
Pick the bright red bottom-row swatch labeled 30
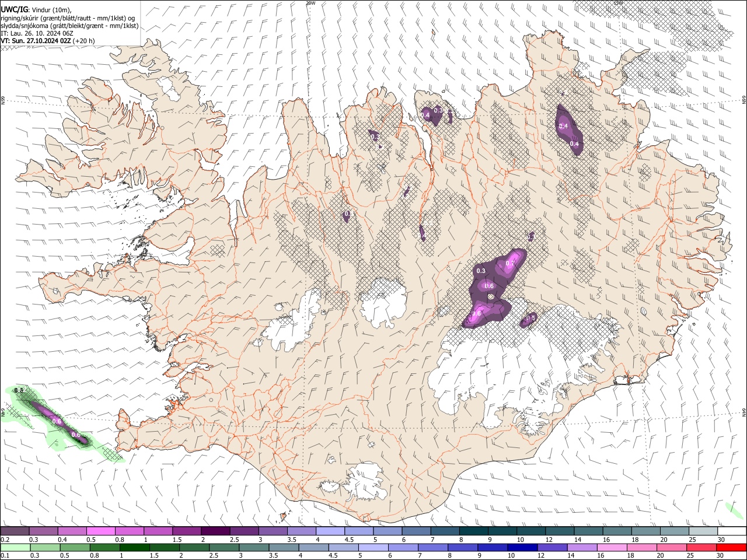731,547
